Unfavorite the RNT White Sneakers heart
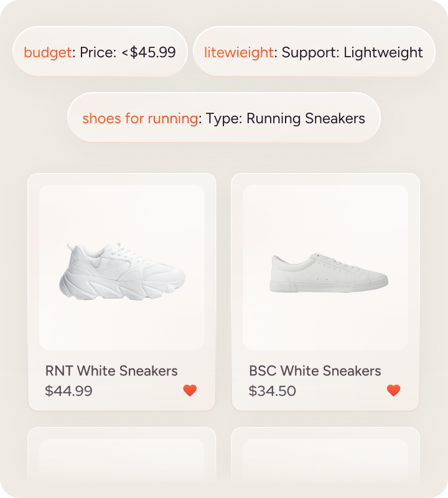Image resolution: width=448 pixels, height=498 pixels. (x=190, y=390)
